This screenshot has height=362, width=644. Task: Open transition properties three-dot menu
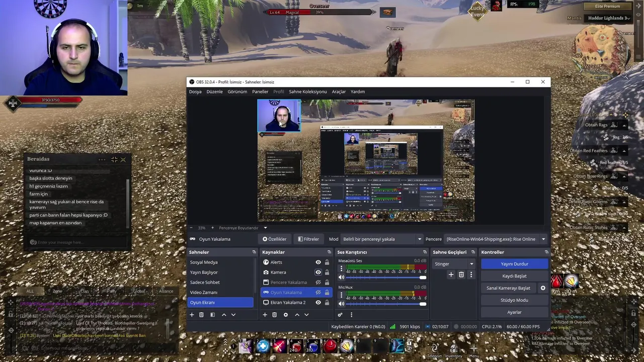click(x=471, y=275)
